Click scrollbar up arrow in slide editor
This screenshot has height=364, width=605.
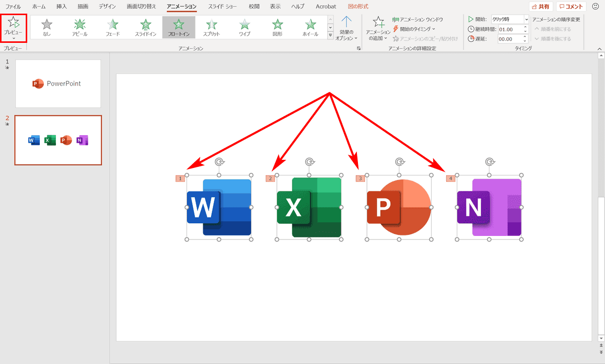tap(600, 56)
